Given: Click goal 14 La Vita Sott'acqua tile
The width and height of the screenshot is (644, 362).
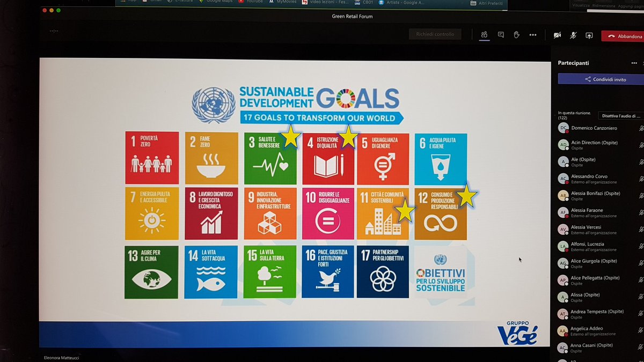Looking at the screenshot, I should 211,272.
